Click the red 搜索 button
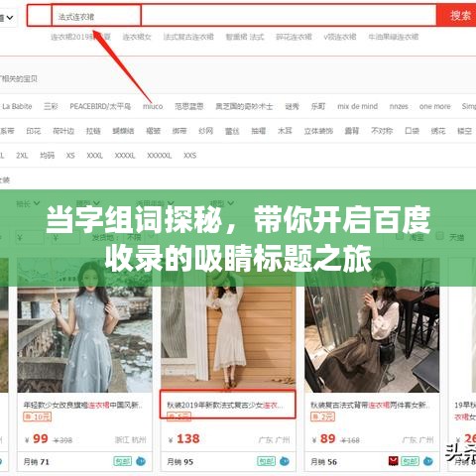 tap(457, 15)
